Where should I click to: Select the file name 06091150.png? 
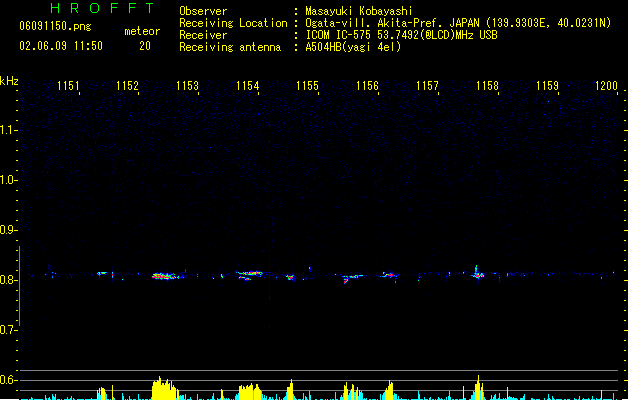55,26
